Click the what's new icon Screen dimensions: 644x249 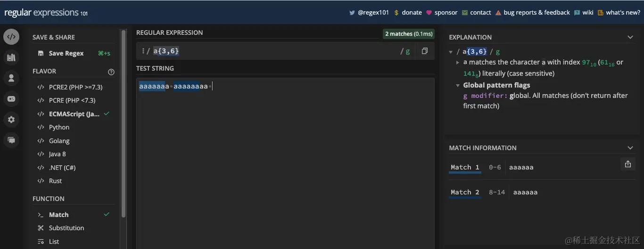tap(601, 13)
